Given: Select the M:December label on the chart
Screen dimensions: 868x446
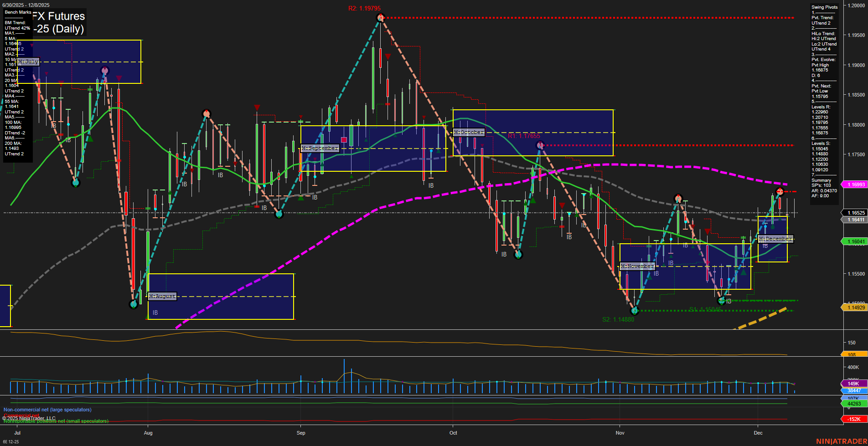Looking at the screenshot, I should [776, 238].
